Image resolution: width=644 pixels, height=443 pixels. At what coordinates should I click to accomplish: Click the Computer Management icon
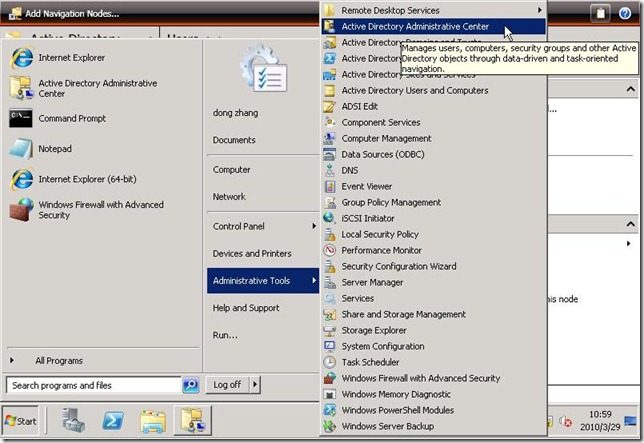329,138
